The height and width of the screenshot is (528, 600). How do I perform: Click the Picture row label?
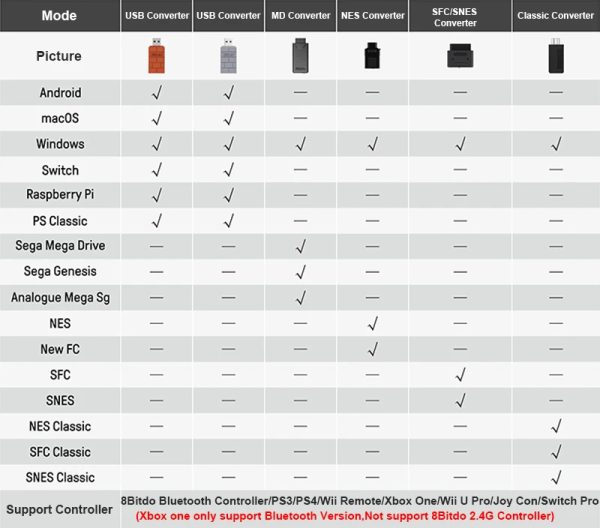click(x=60, y=56)
